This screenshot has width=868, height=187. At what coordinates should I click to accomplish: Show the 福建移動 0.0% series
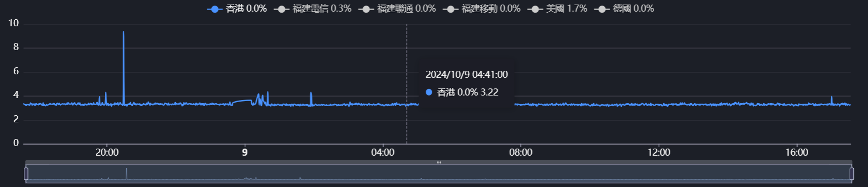(482, 9)
